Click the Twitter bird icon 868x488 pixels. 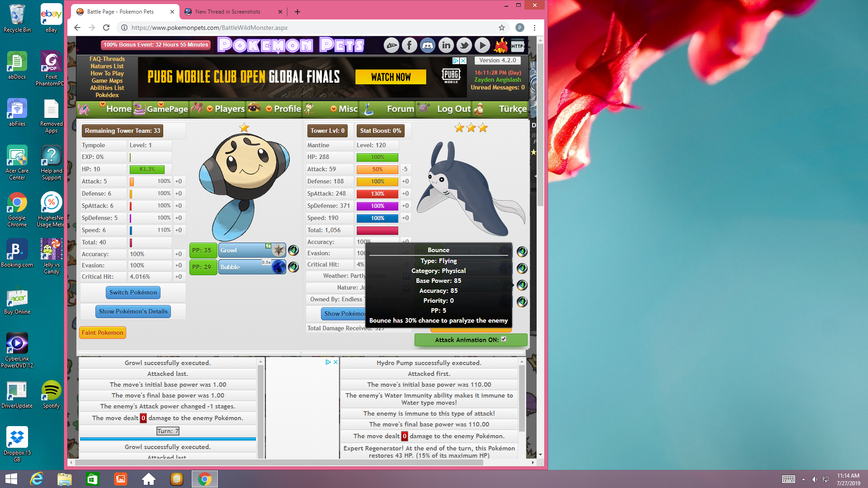tap(464, 45)
